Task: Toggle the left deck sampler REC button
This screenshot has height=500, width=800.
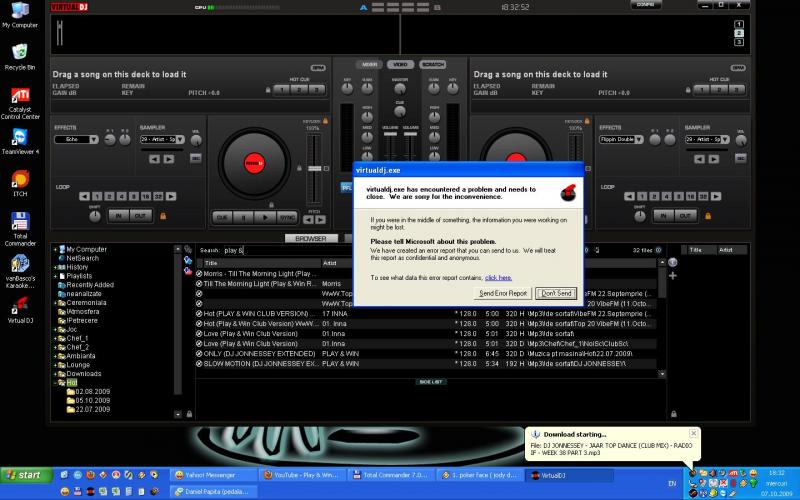Action: [x=195, y=159]
